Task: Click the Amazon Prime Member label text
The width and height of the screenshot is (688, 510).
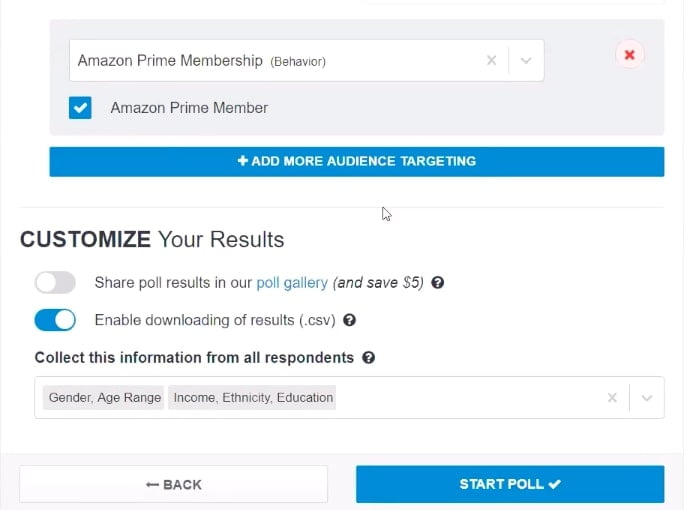Action: [189, 108]
